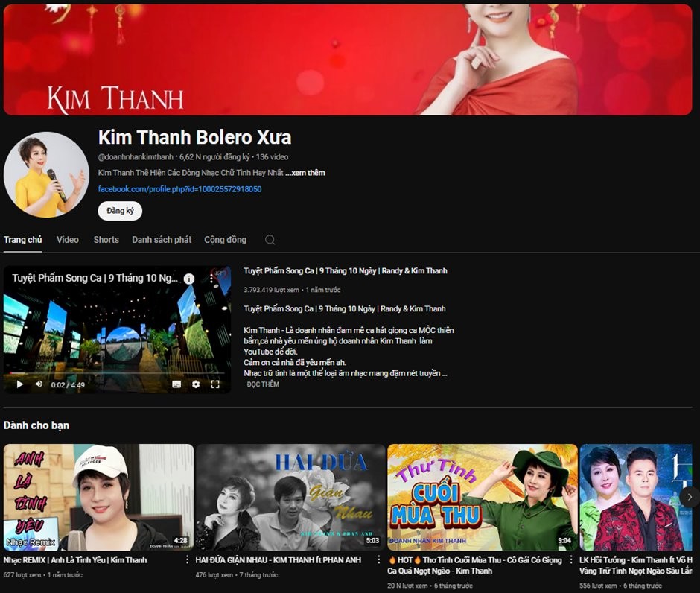Screen dimensions: 700x593
Task: Open HAI ĐỨA GIẬN NHAU video thumbnail
Action: point(290,497)
